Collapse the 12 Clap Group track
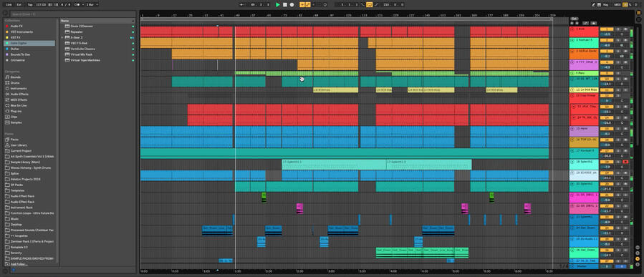This screenshot has width=644, height=277. point(572,95)
